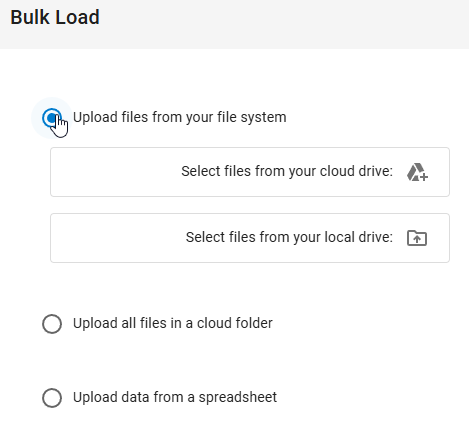Click the folder upload icon for local drive
Viewport: 469px width, 422px height.
(x=417, y=238)
